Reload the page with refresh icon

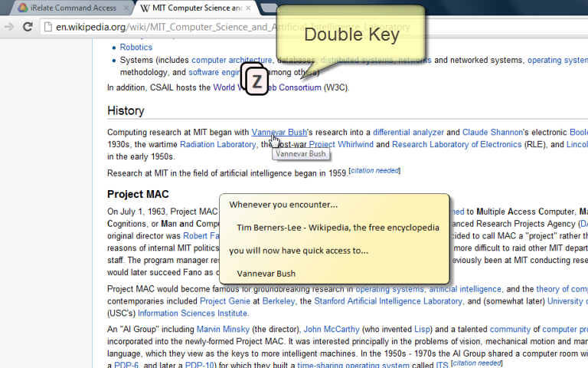click(x=28, y=27)
